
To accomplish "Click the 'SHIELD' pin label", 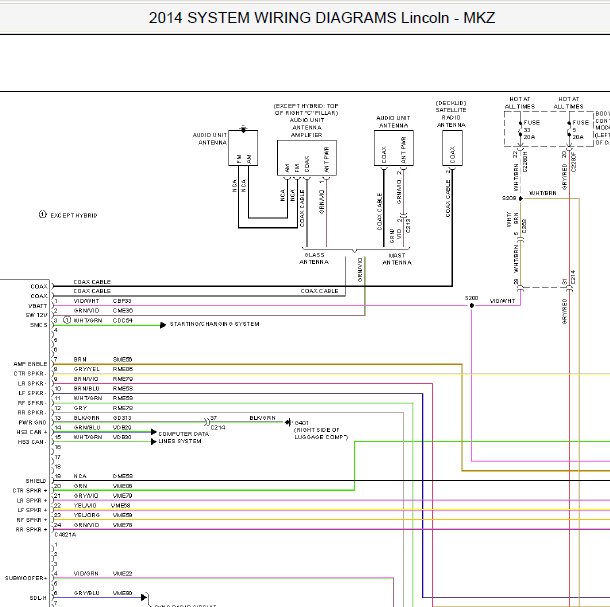I will 36,481.
